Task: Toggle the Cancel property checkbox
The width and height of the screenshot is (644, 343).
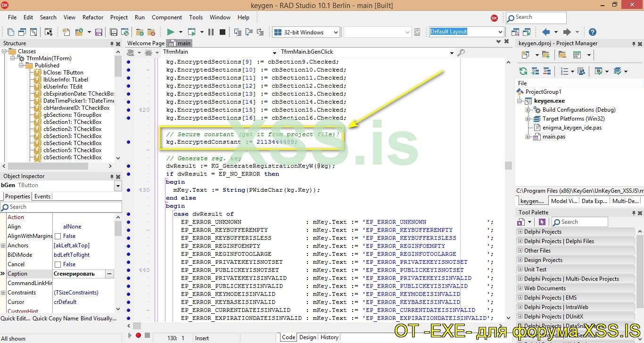Action: 58,264
